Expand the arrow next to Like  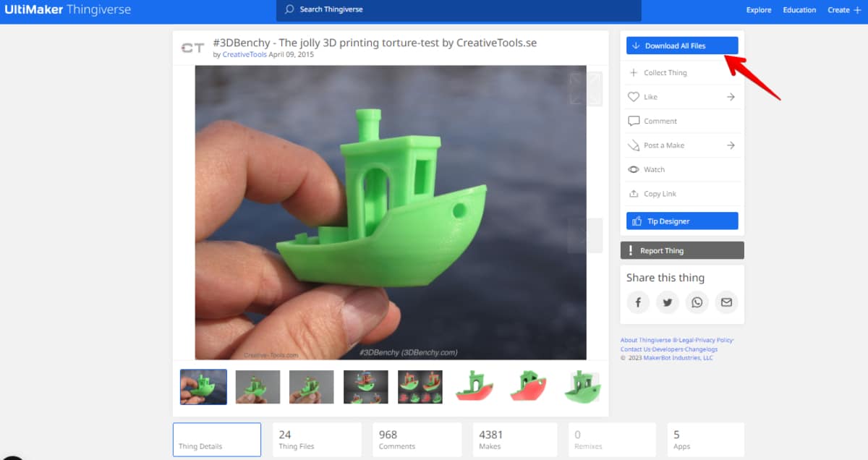(733, 96)
